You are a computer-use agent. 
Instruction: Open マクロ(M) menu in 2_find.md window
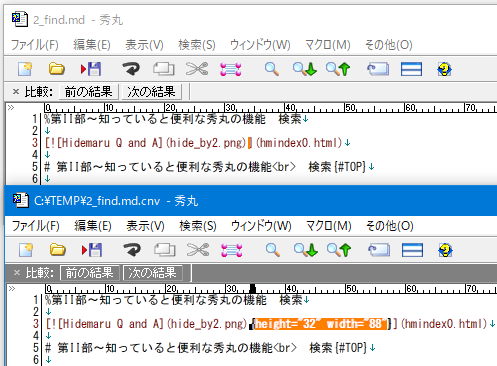coord(328,44)
